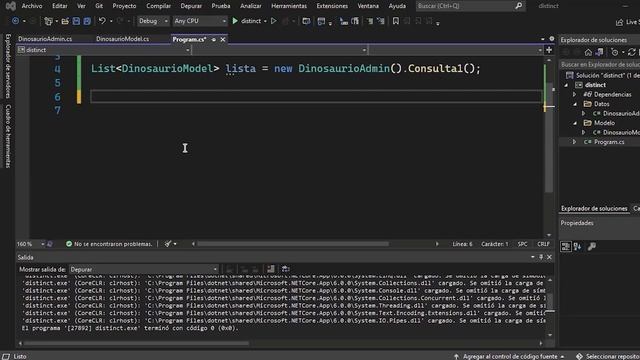Close the Program.cs tab

[x=223, y=40]
